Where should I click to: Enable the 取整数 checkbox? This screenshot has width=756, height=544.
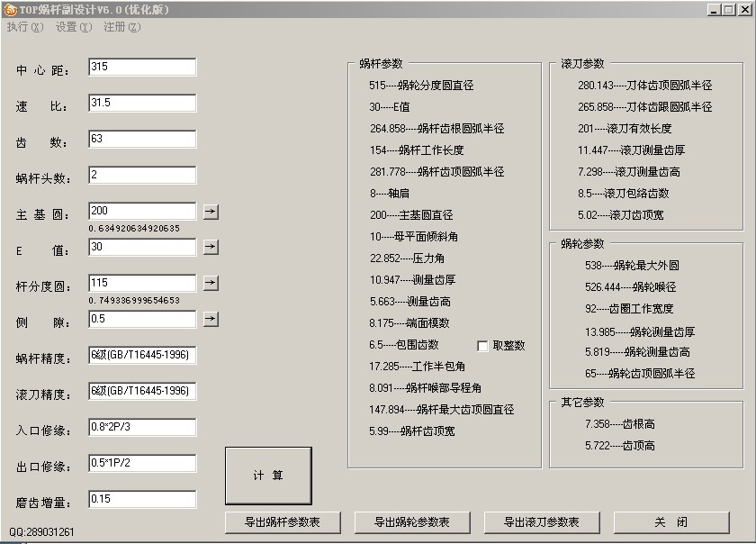coord(483,346)
